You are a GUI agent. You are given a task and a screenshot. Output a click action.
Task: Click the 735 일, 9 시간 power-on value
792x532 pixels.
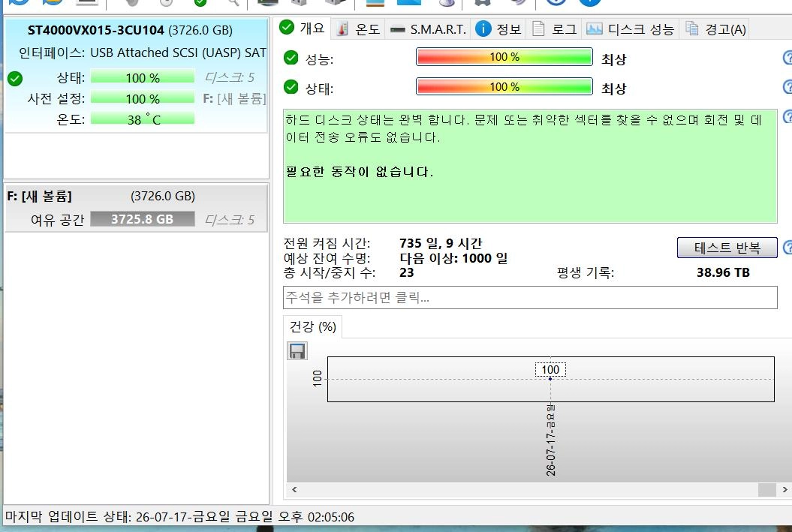pyautogui.click(x=441, y=243)
